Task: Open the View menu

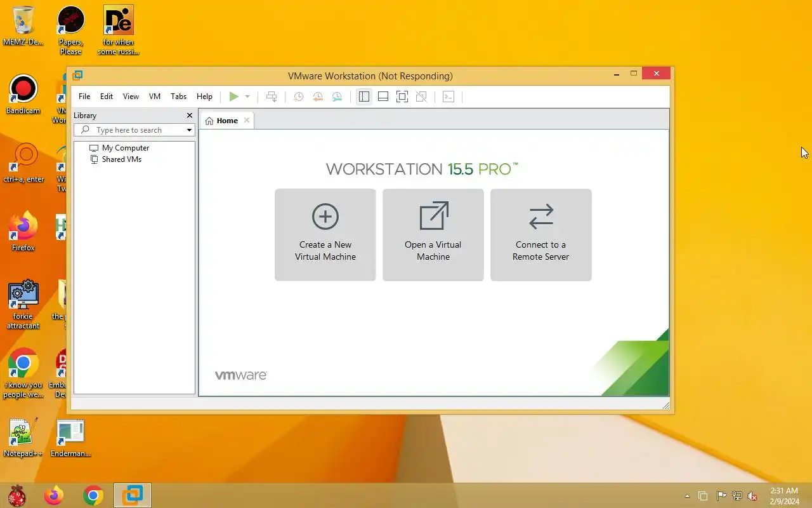Action: (131, 97)
